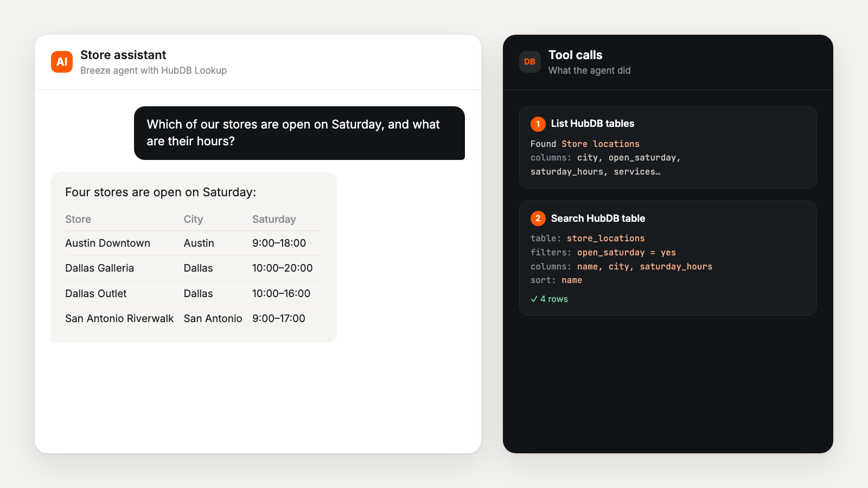The image size is (868, 488).
Task: Click the Tool calls panel title
Action: pyautogui.click(x=575, y=55)
